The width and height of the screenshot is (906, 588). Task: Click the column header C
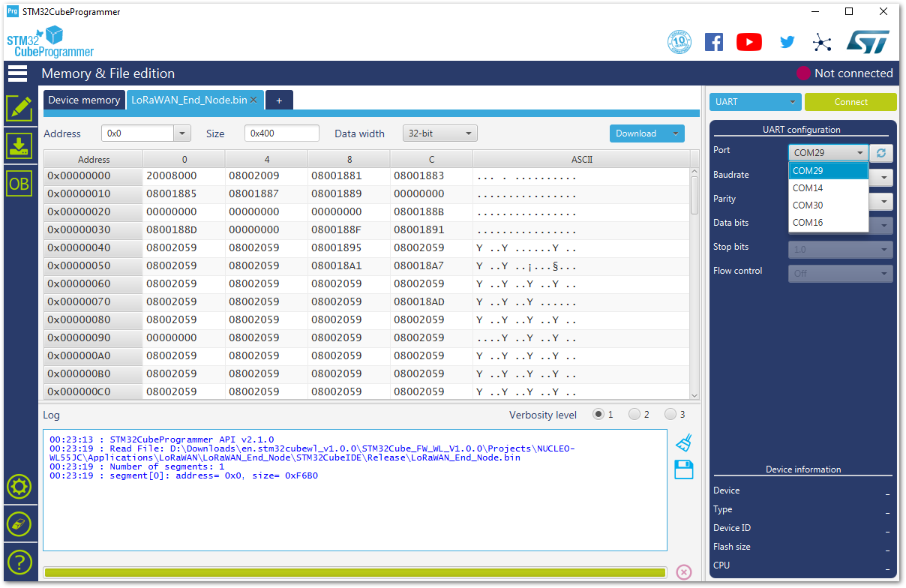pyautogui.click(x=432, y=159)
